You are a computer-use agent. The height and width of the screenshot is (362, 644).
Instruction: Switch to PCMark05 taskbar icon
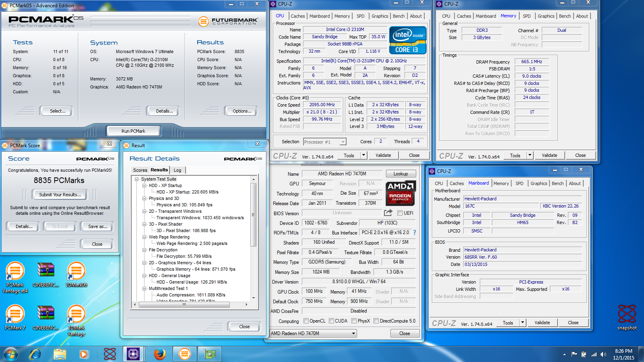(185, 354)
